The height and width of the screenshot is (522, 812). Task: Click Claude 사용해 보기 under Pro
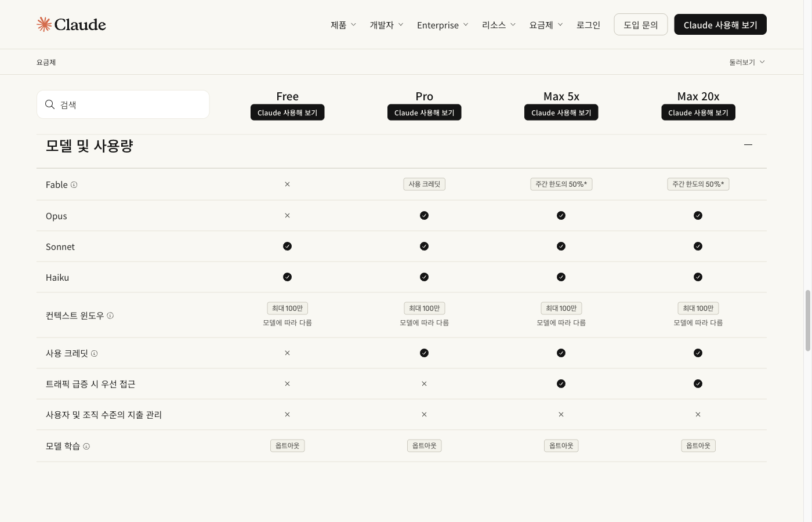coord(424,113)
